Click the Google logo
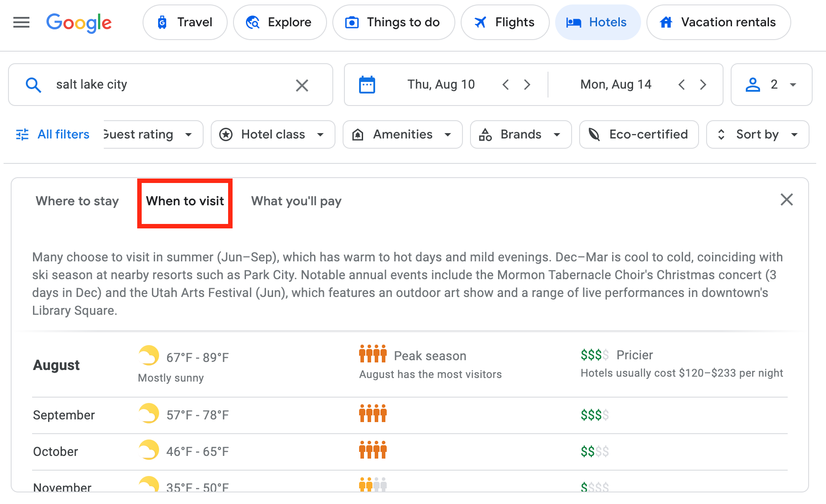This screenshot has height=504, width=826. 79,23
